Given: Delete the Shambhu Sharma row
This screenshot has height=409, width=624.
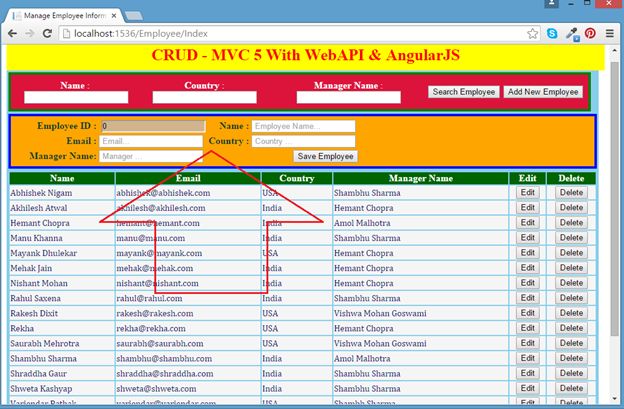Looking at the screenshot, I should point(571,358).
